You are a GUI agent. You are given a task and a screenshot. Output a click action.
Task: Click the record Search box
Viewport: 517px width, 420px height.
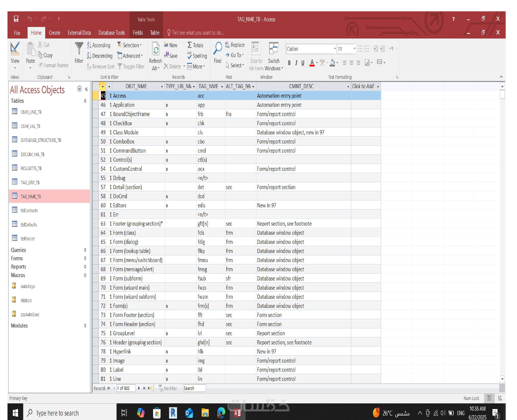[x=194, y=388]
